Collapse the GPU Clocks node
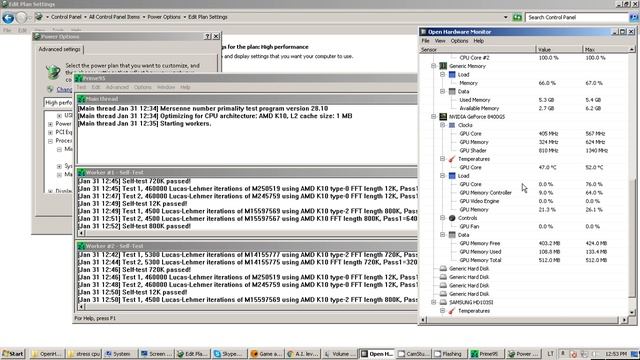 coord(442,125)
